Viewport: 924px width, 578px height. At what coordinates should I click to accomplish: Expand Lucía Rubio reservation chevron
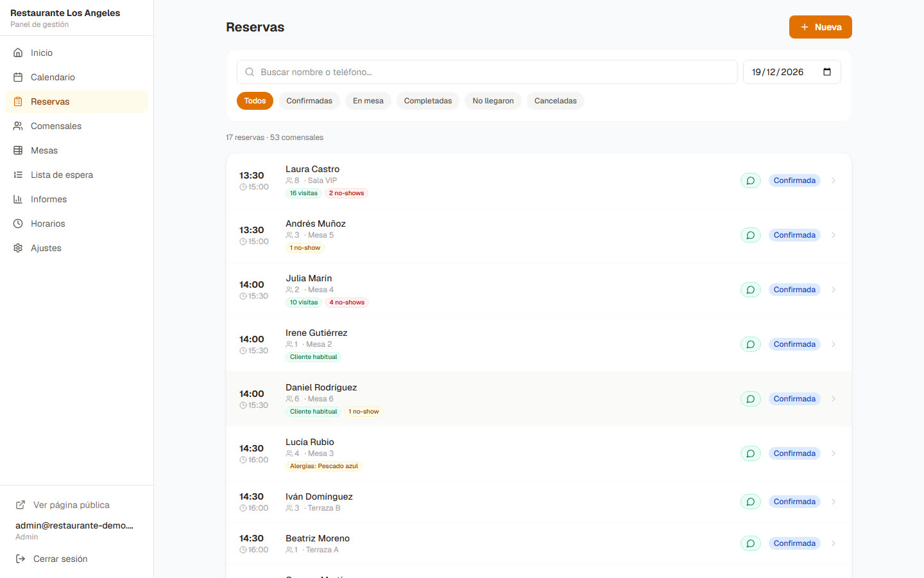(x=834, y=453)
